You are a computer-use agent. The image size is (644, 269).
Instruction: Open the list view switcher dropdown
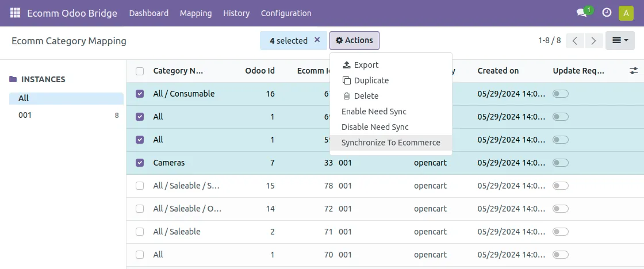point(620,40)
